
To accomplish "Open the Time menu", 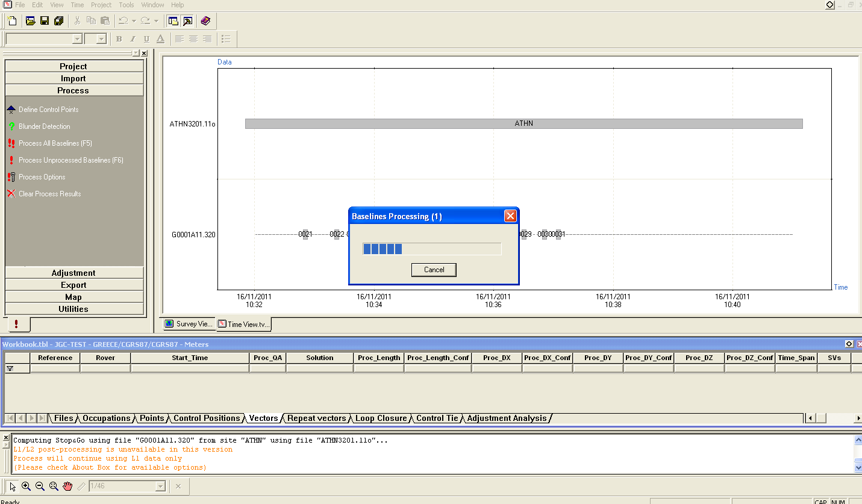I will pos(77,5).
